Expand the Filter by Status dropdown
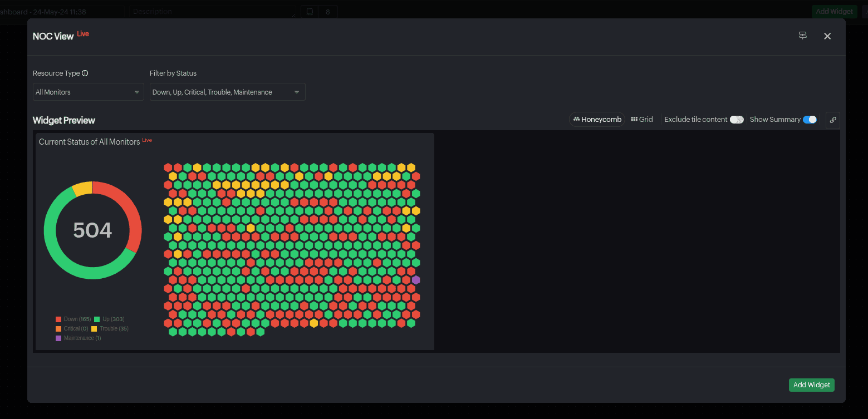 (223, 92)
